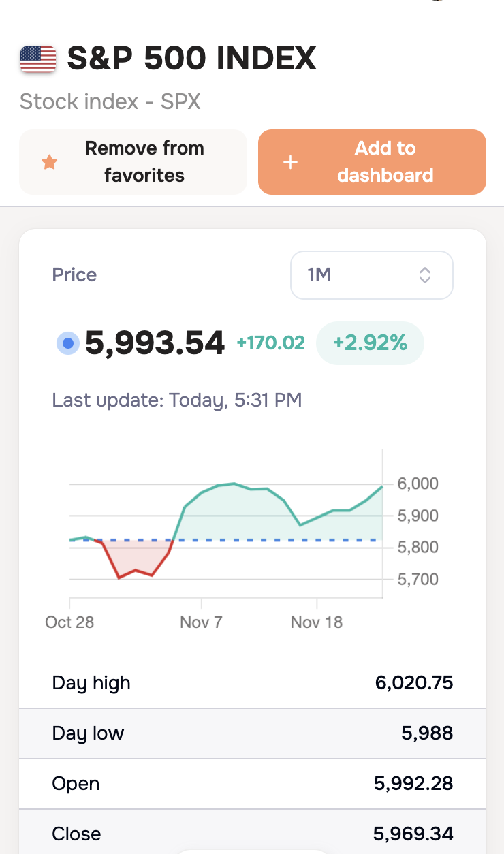Click the Oct 28 date axis label
The width and height of the screenshot is (504, 854).
pos(69,622)
